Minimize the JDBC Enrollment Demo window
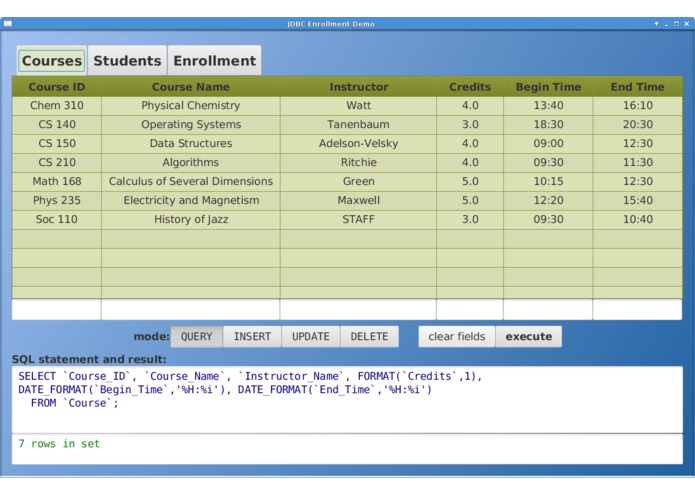This screenshot has width=695, height=494. coord(667,24)
